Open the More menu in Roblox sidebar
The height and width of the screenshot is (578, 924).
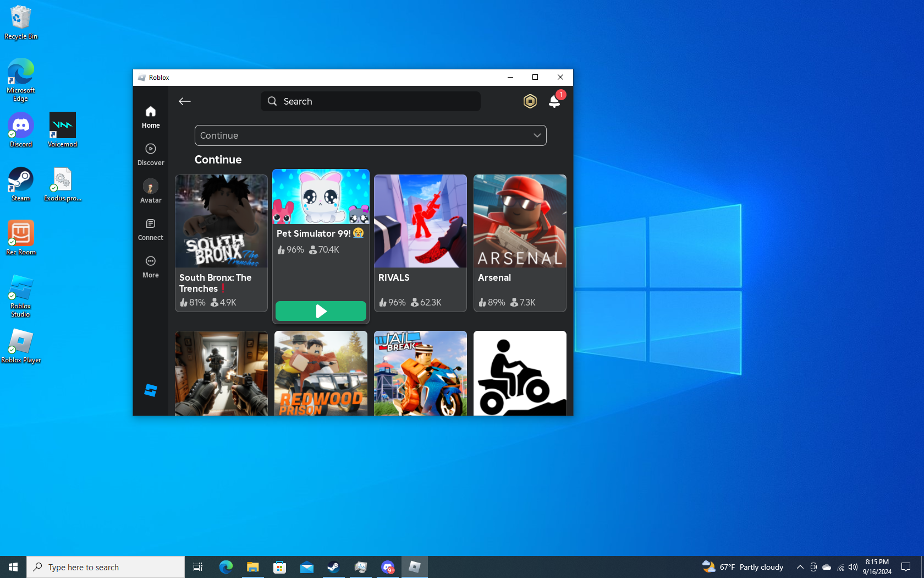(x=151, y=267)
